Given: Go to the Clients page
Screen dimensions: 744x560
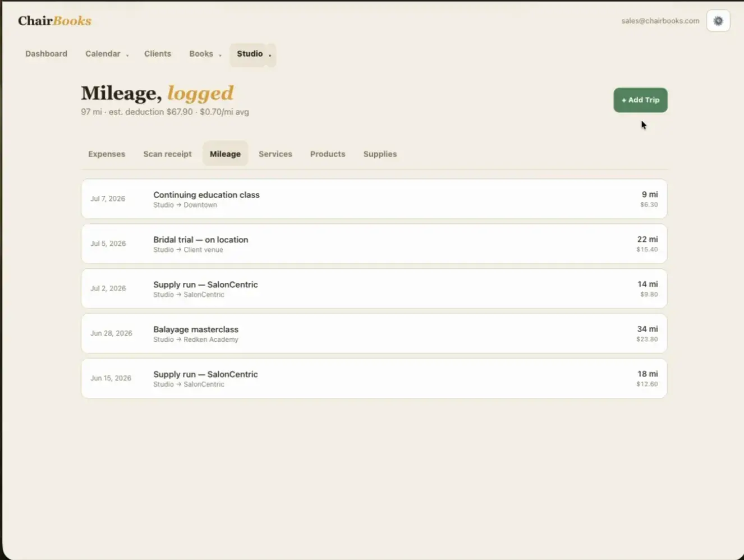Looking at the screenshot, I should tap(157, 54).
